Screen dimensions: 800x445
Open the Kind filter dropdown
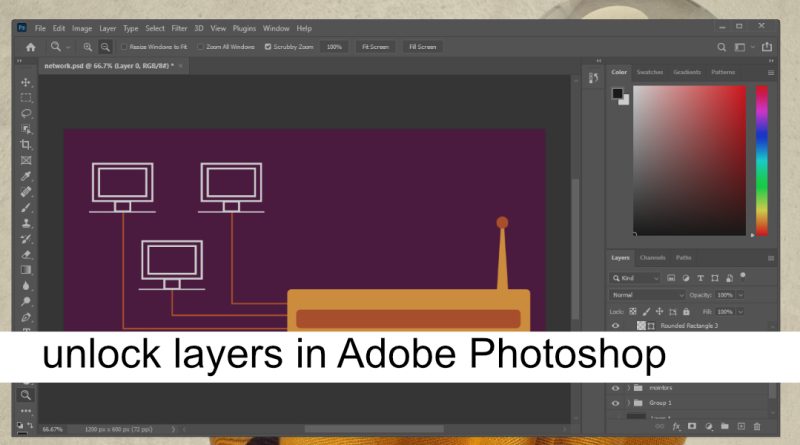[x=635, y=278]
